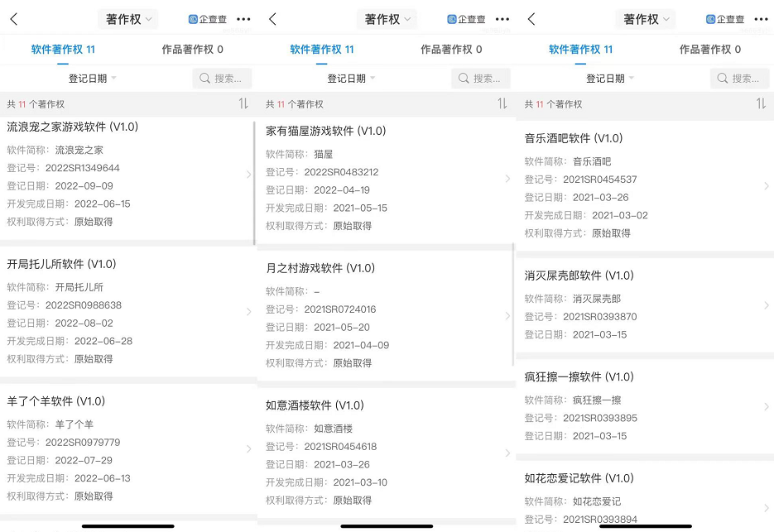
Task: Open details arrow for 开局托儿所软件
Action: [248, 311]
